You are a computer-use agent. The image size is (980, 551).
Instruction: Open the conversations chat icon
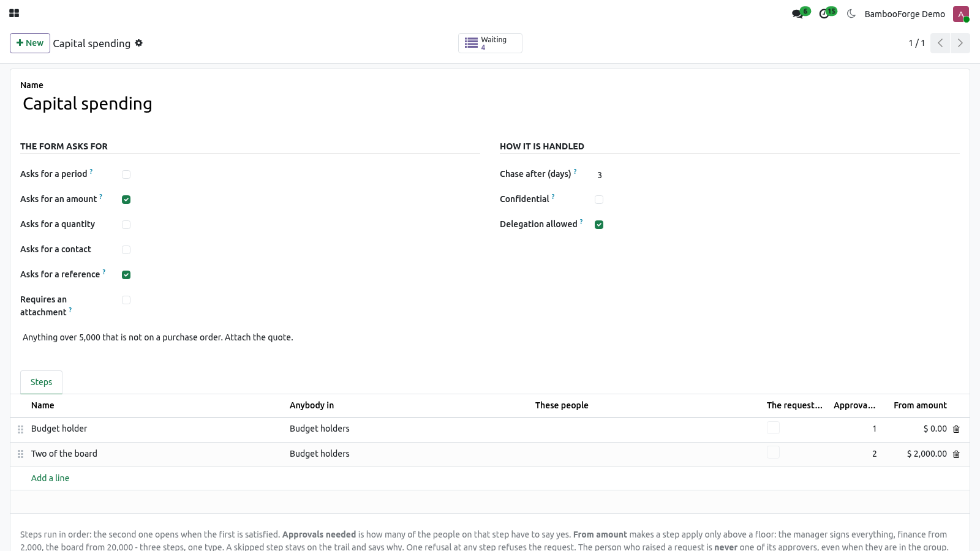[x=797, y=13]
